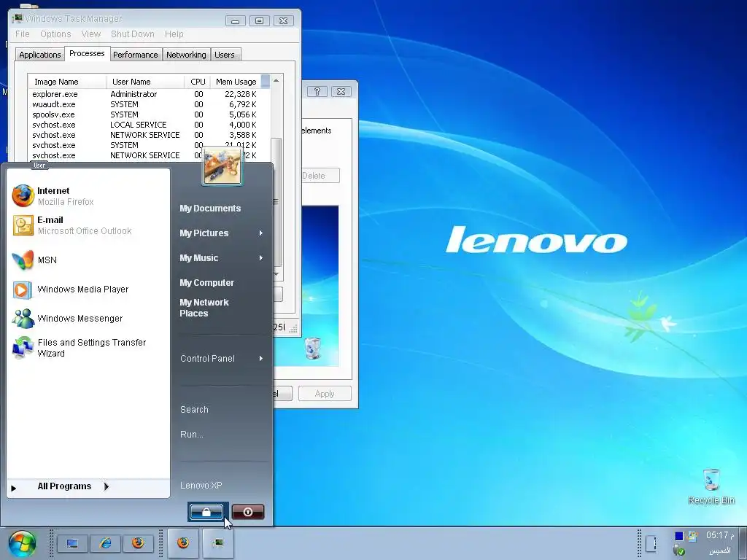This screenshot has width=747, height=560.
Task: Click the lock button in Start menu
Action: [206, 512]
